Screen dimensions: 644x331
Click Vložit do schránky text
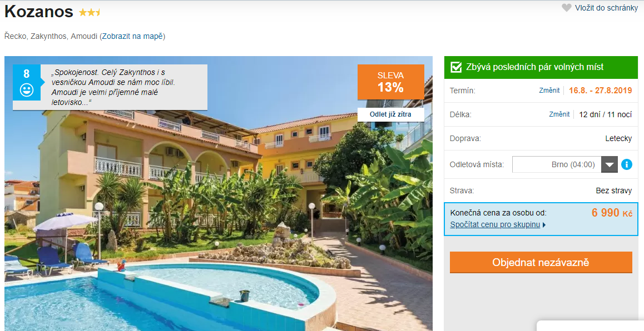point(606,8)
